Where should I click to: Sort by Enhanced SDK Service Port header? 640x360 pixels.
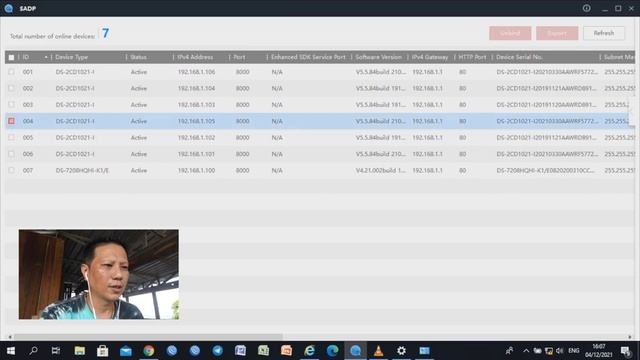[308, 57]
